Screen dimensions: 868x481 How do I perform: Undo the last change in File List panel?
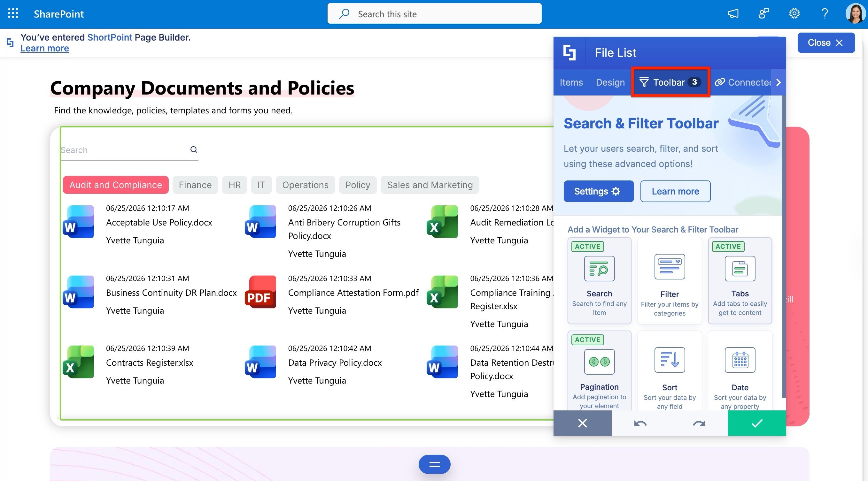coord(640,424)
